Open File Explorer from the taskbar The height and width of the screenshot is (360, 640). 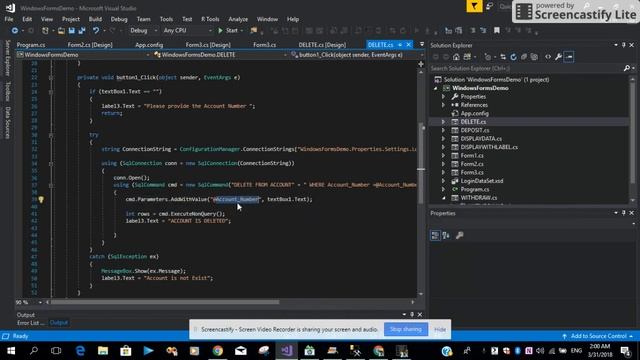[103, 351]
